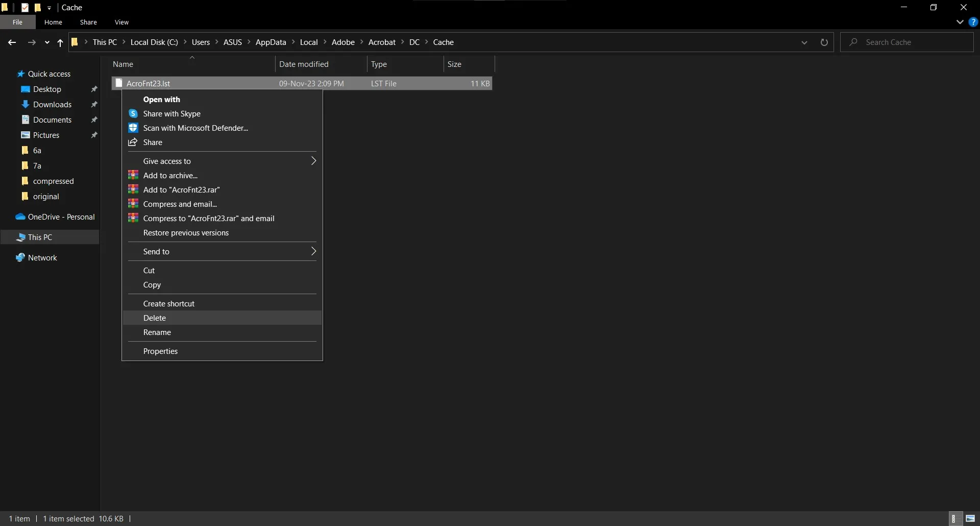This screenshot has height=526, width=980.
Task: Click the forward navigation arrow
Action: point(31,42)
